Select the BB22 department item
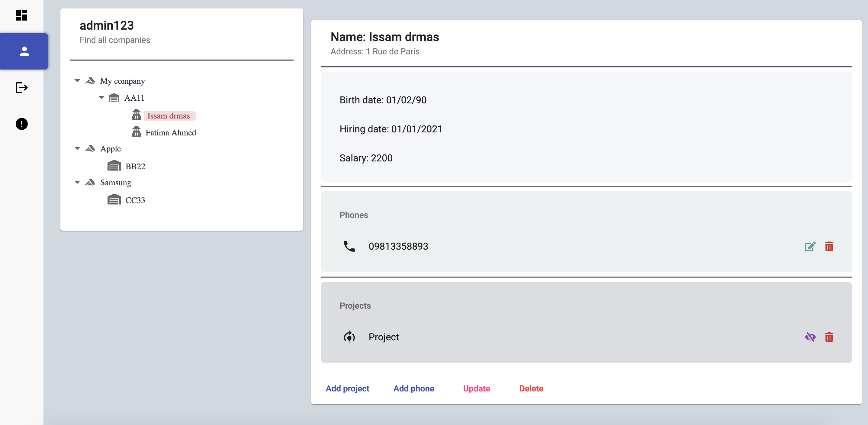The width and height of the screenshot is (868, 425). coord(135,166)
